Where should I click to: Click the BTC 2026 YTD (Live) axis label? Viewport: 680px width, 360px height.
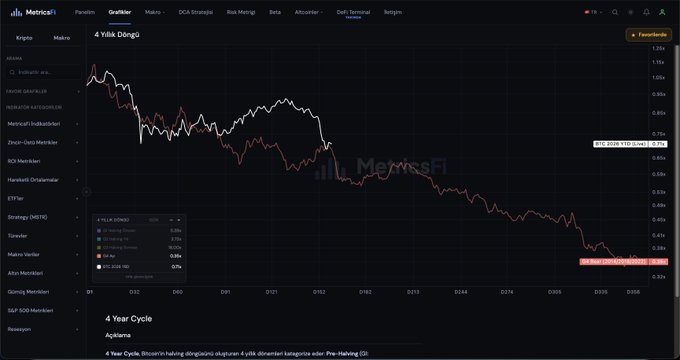[630, 144]
